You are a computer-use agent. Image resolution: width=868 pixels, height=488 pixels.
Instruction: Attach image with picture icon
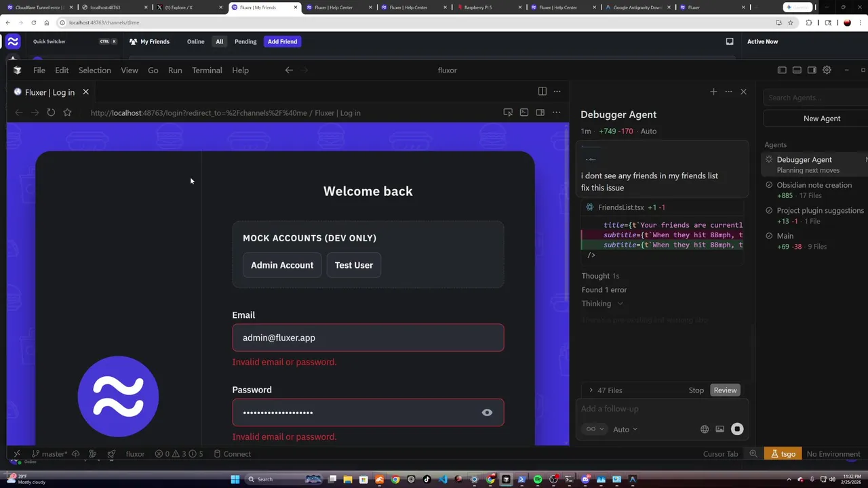tap(719, 429)
